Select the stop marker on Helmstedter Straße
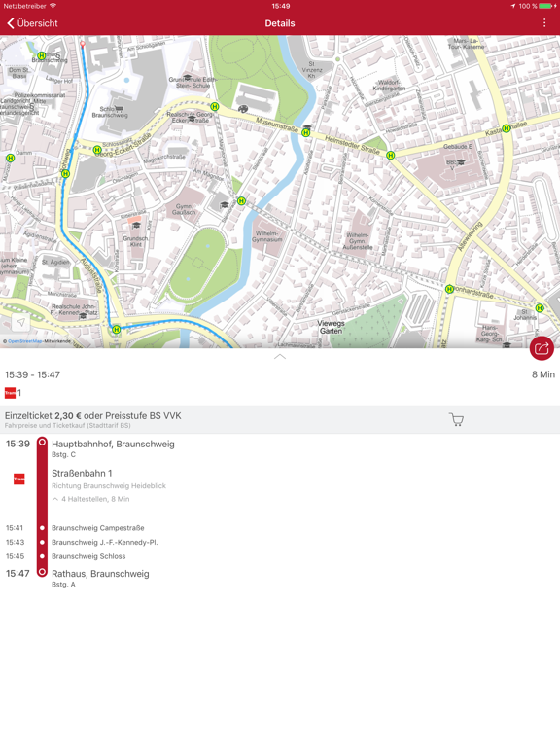The image size is (560, 747). 391,155
